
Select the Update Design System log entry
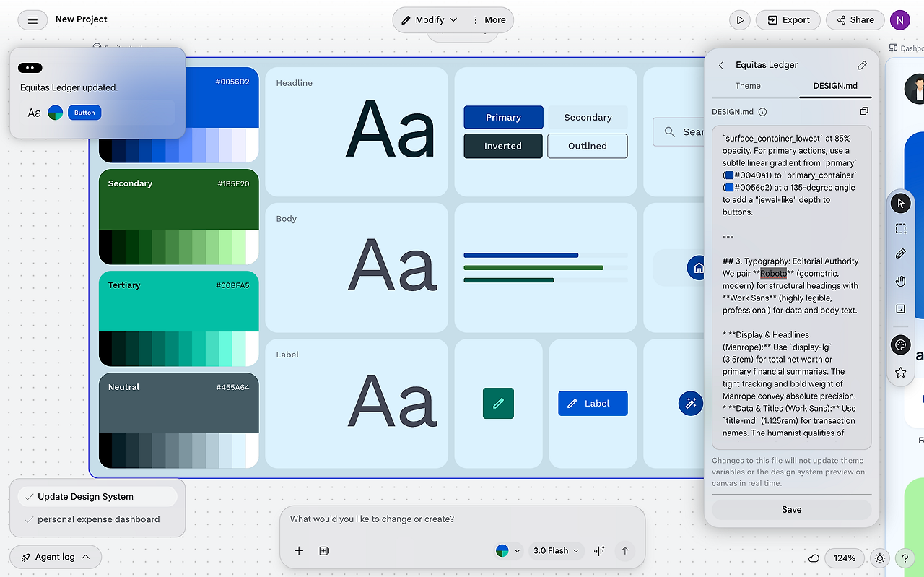click(x=97, y=497)
